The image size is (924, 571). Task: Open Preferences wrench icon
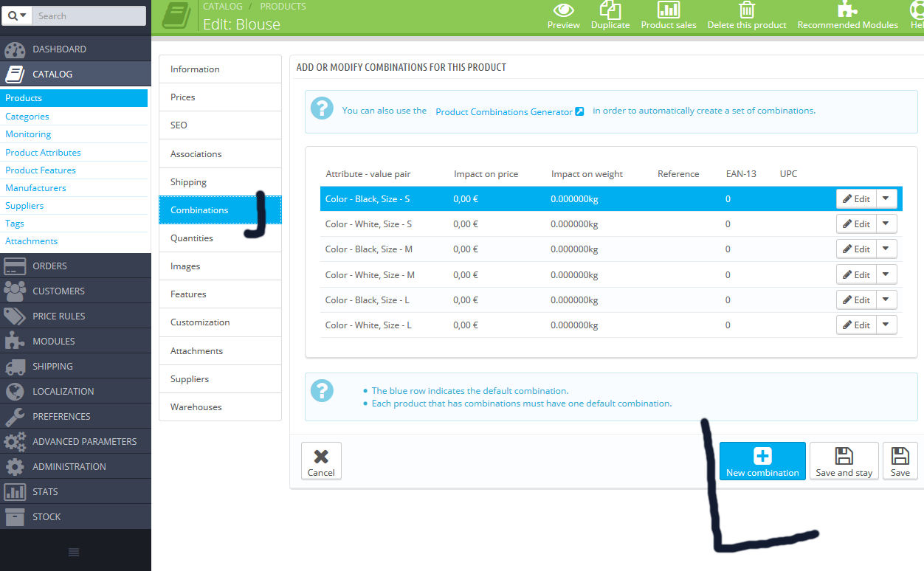(15, 417)
